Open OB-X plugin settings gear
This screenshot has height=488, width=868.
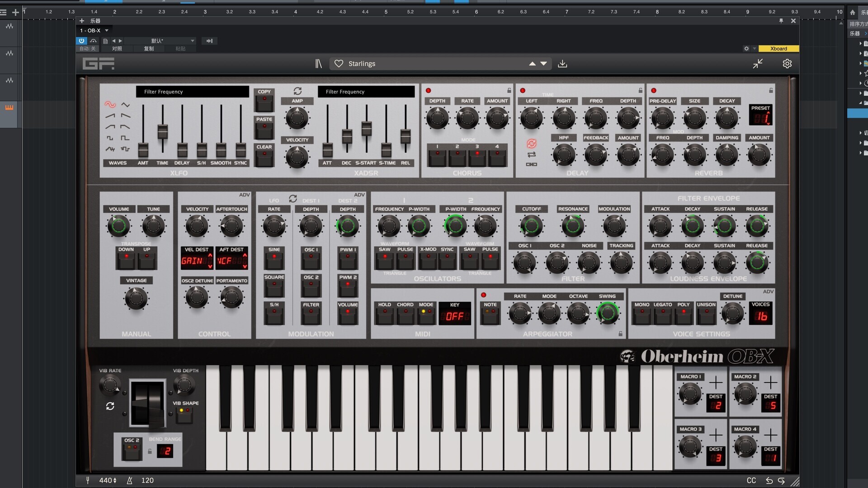pos(787,64)
